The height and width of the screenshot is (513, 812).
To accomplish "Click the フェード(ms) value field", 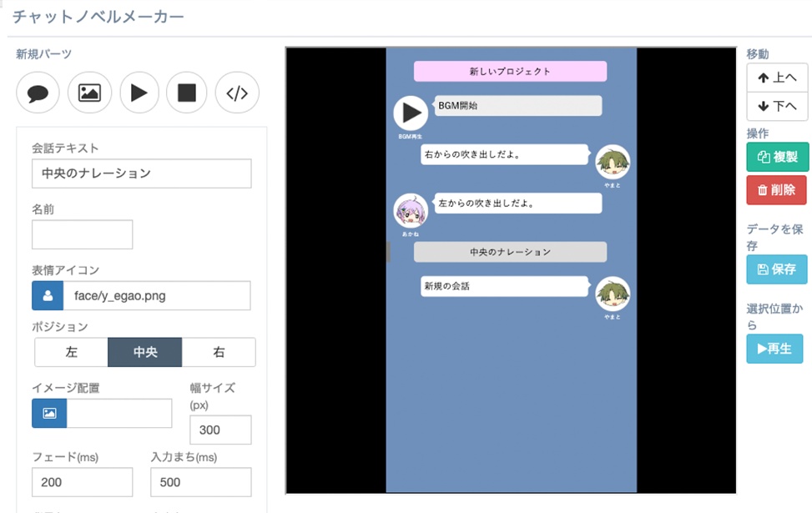I will pyautogui.click(x=82, y=481).
